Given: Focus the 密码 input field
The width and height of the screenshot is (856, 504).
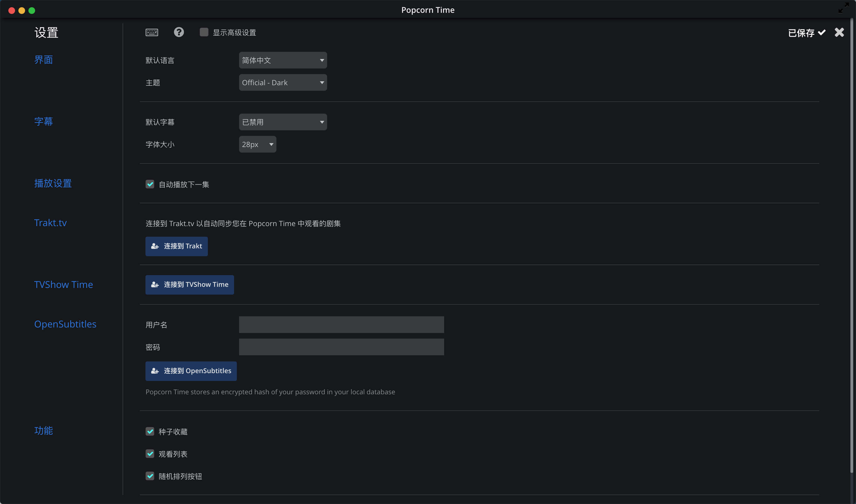Looking at the screenshot, I should [341, 347].
